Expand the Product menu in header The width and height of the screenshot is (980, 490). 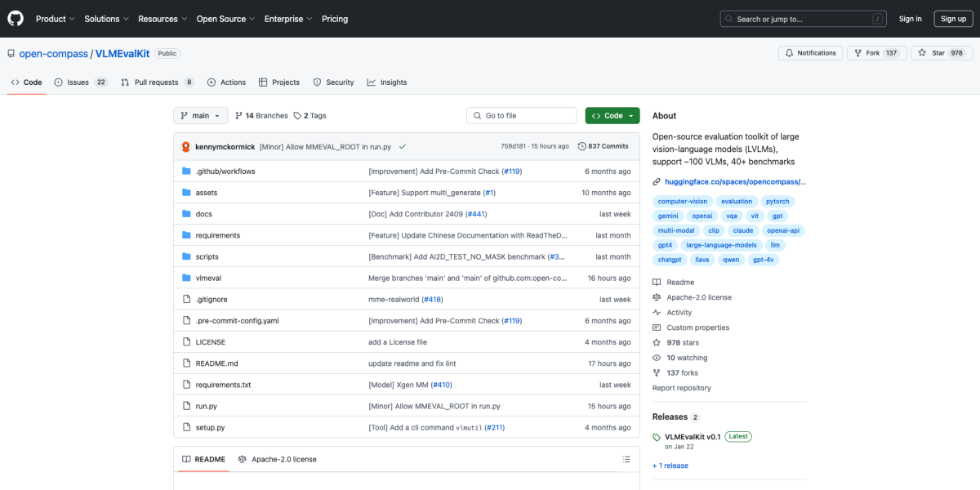[x=56, y=19]
